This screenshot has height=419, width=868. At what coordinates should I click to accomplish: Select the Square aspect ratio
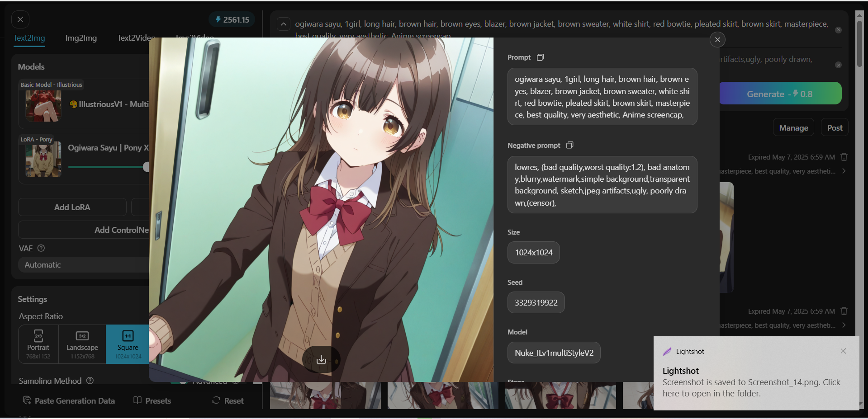click(128, 344)
